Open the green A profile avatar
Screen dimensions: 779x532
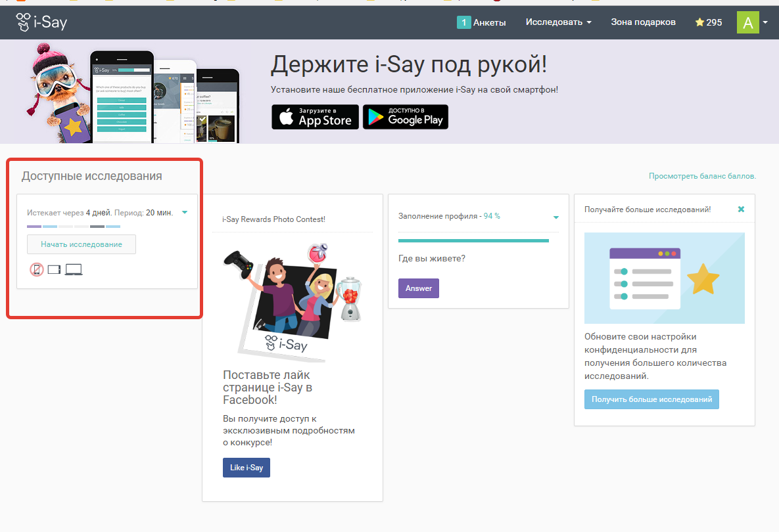tap(747, 22)
